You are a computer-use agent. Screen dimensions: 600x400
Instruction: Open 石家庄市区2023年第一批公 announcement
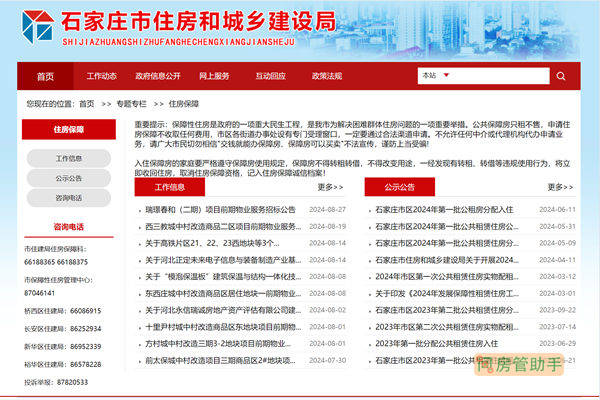tap(425, 361)
